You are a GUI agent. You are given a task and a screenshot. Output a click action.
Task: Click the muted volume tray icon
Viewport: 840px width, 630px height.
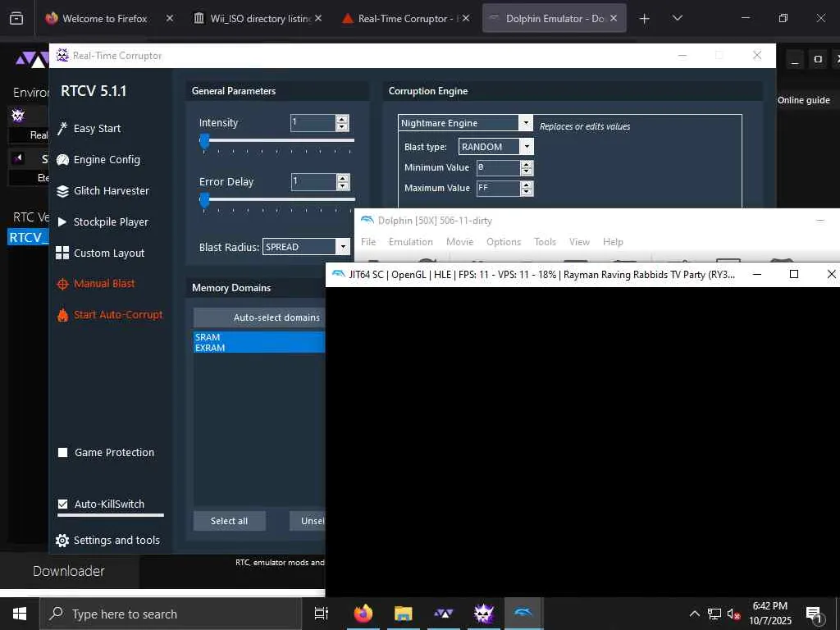tap(734, 614)
